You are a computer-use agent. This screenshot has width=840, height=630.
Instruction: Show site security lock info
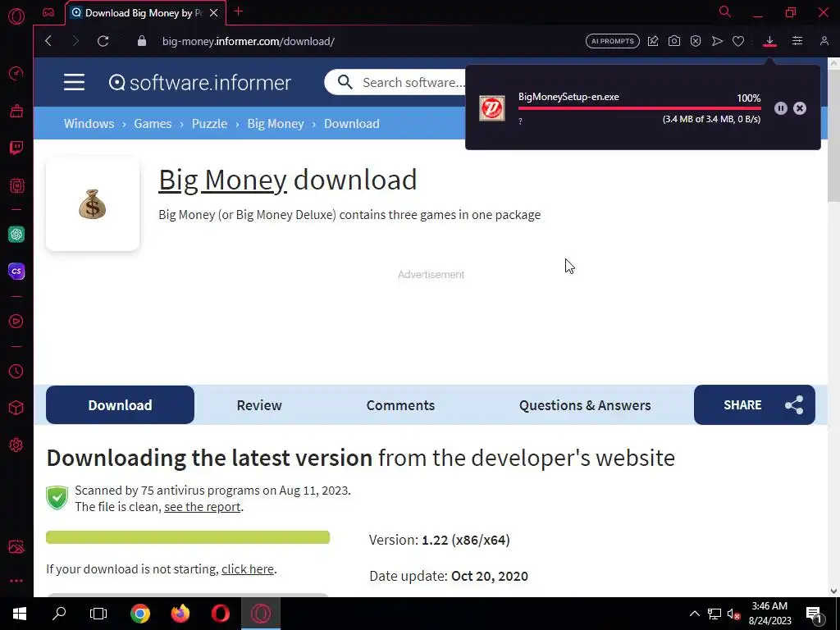[x=141, y=41]
